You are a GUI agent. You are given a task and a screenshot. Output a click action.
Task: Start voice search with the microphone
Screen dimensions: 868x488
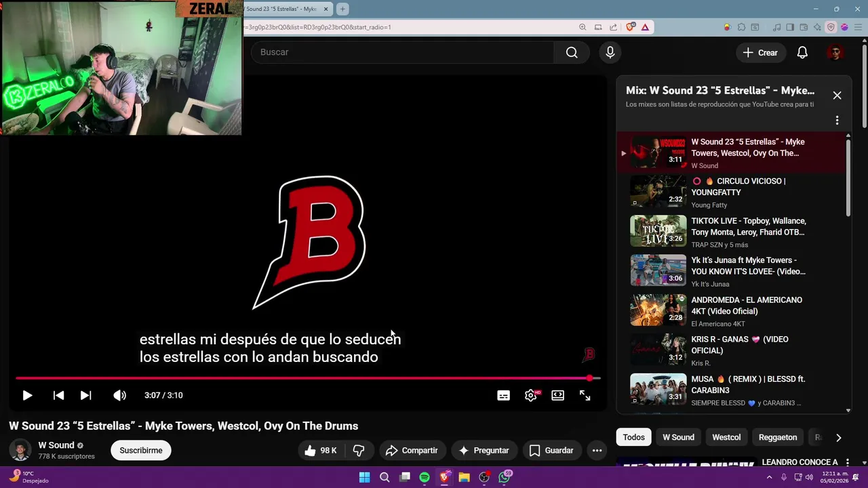610,52
